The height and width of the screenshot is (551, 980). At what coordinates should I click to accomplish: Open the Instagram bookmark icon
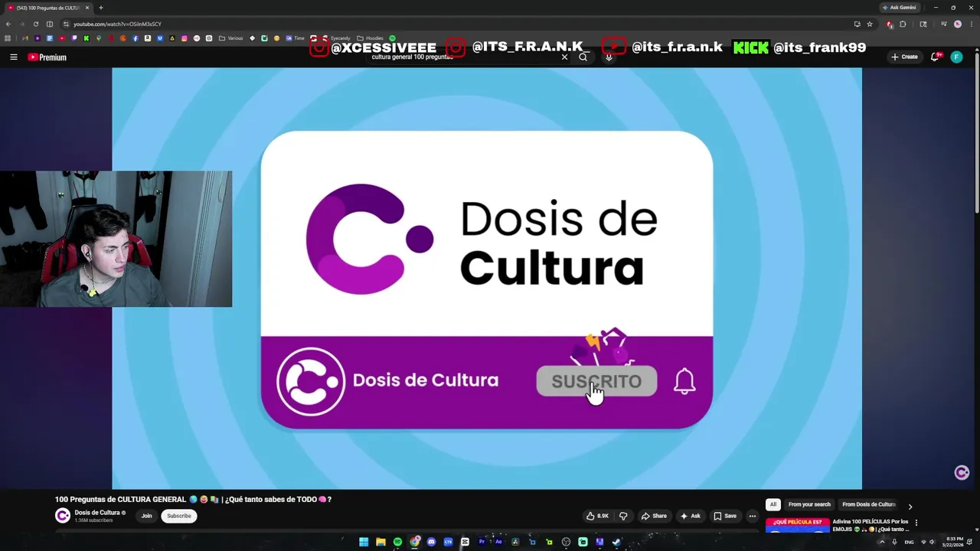185,38
